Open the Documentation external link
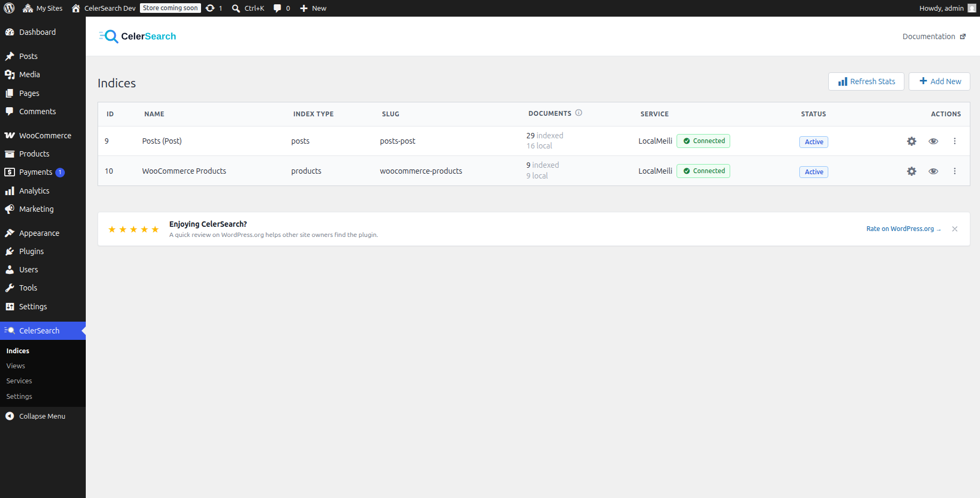 pyautogui.click(x=934, y=36)
